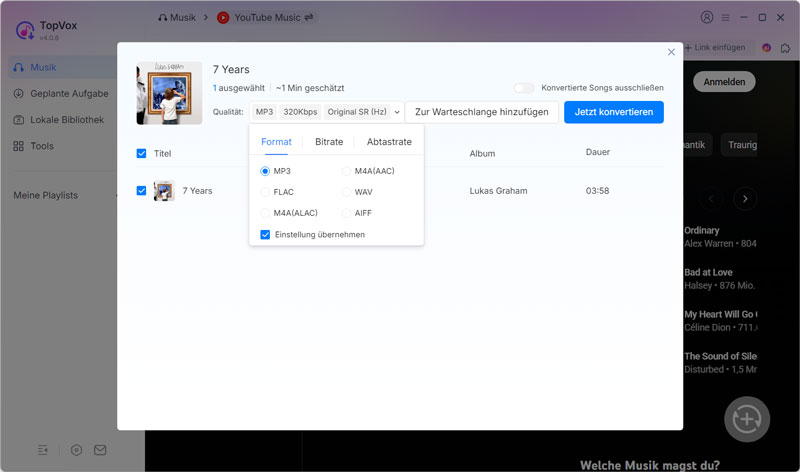Image resolution: width=800 pixels, height=472 pixels.
Task: Click the mail feedback icon in sidebar footer
Action: click(100, 450)
